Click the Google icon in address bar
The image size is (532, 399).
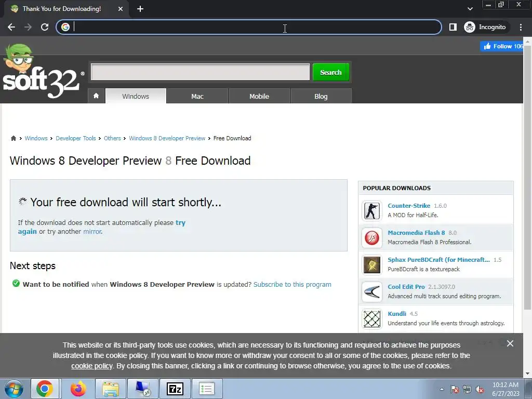65,27
